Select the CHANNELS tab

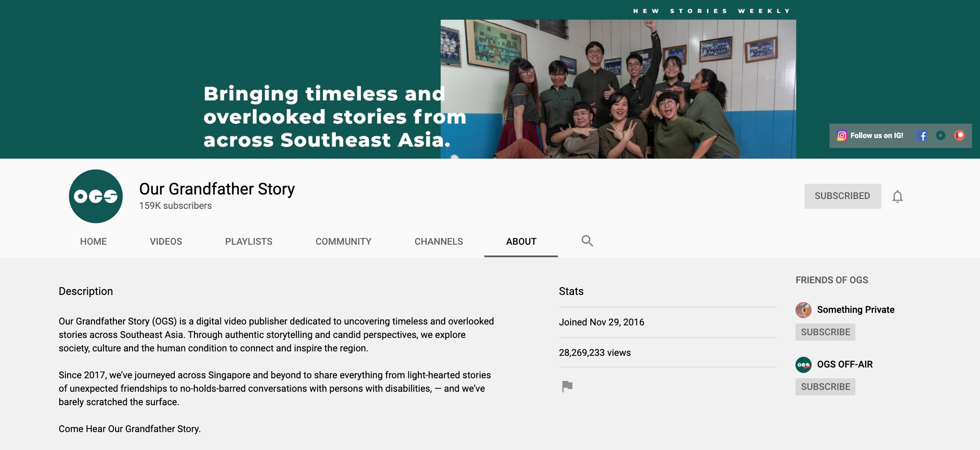click(438, 242)
